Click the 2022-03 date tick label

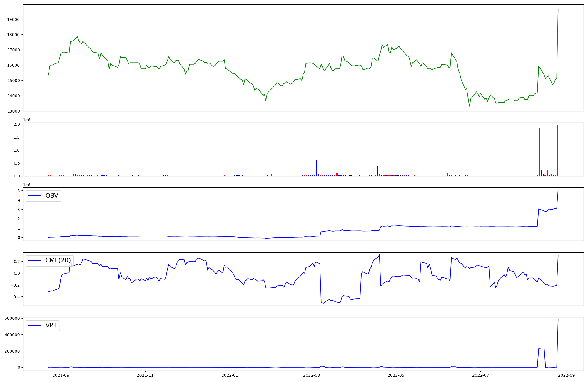click(311, 375)
